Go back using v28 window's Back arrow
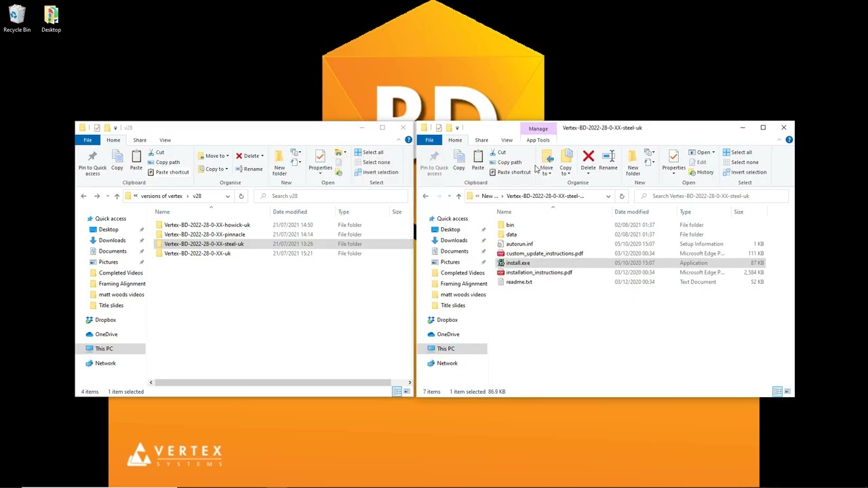This screenshot has height=488, width=868. click(x=83, y=196)
